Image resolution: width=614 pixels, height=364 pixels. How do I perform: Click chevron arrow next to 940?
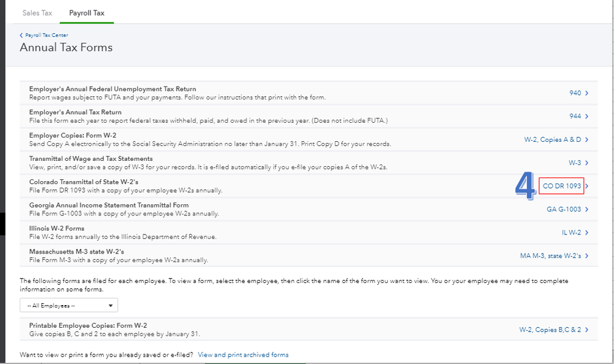[x=587, y=93]
